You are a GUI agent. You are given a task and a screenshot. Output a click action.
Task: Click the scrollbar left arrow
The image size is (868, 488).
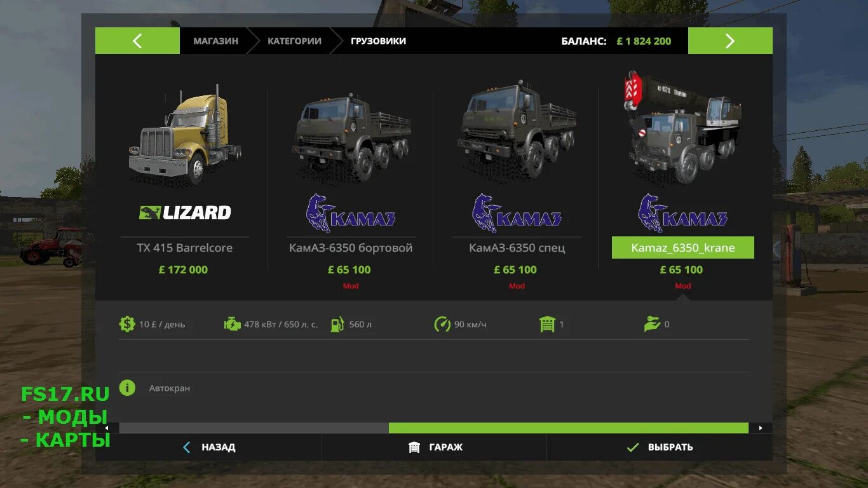click(x=107, y=428)
